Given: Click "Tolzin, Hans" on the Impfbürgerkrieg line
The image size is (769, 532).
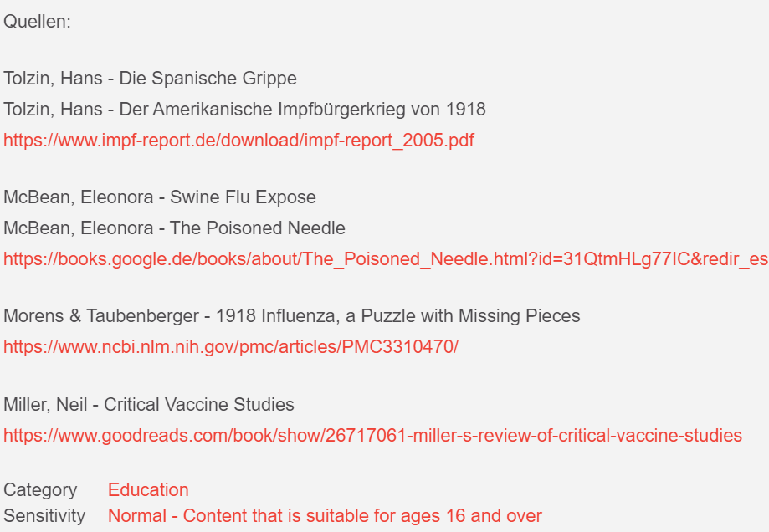Looking at the screenshot, I should coord(54,110).
